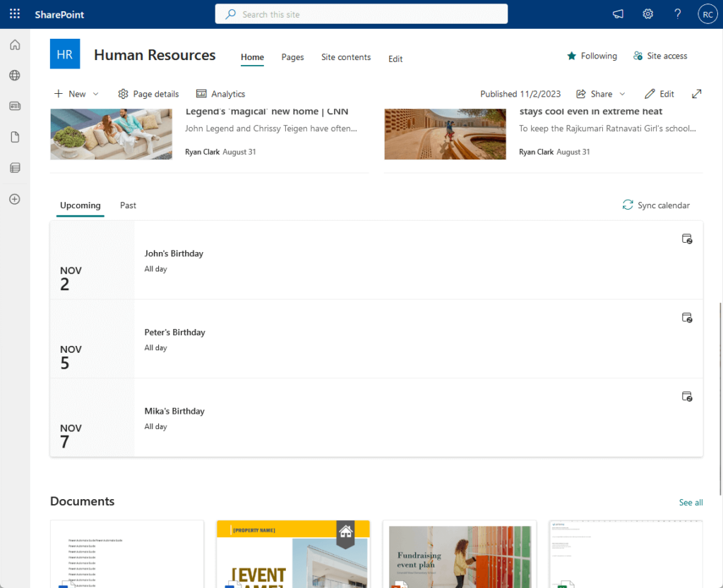This screenshot has height=588, width=723.
Task: Click the SharePoint logo text
Action: click(59, 14)
